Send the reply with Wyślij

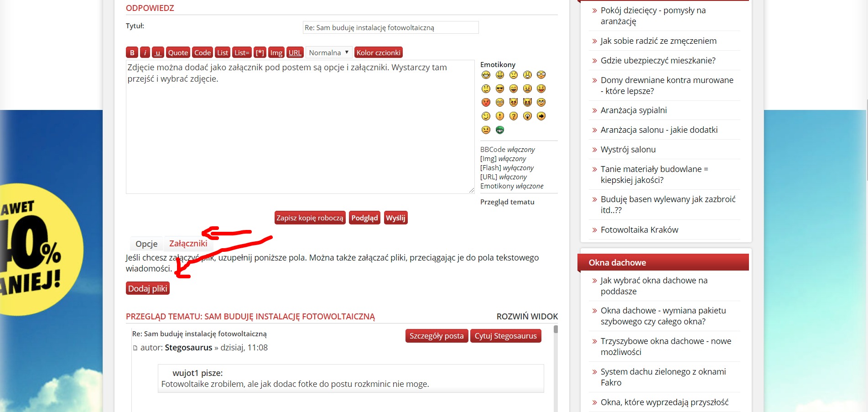(395, 218)
